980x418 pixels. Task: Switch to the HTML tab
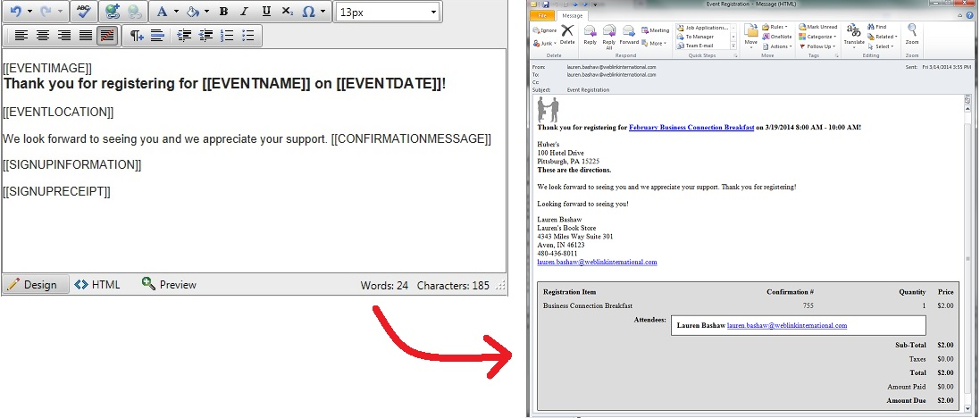point(96,285)
